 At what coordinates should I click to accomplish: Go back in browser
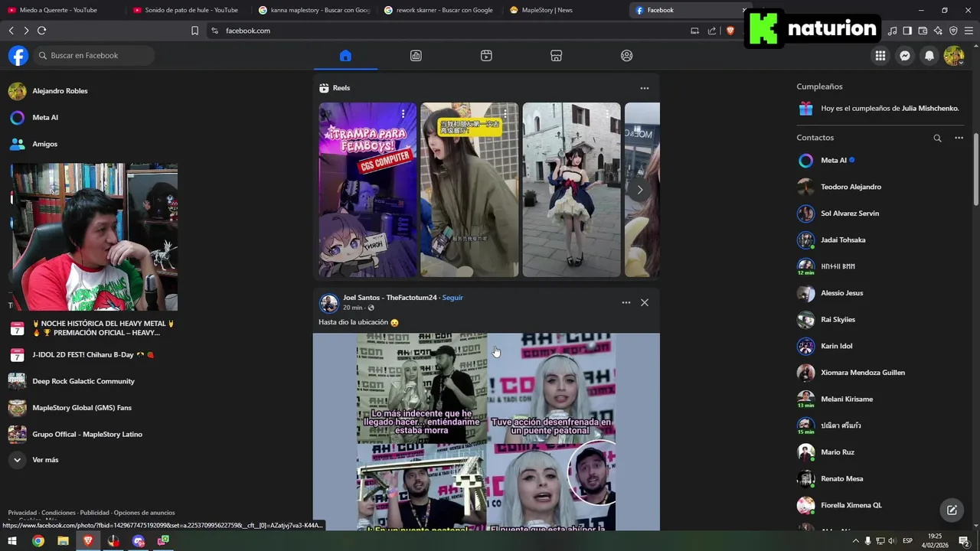coord(11,31)
